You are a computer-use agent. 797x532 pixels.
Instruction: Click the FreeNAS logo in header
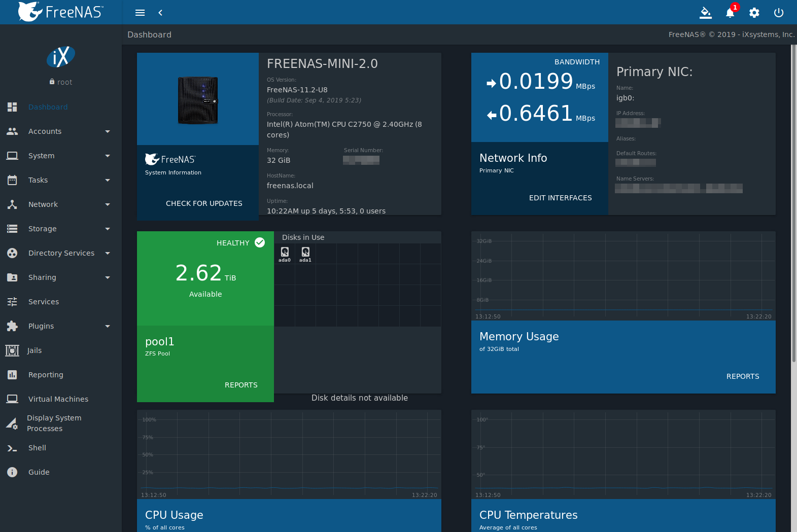coord(61,12)
